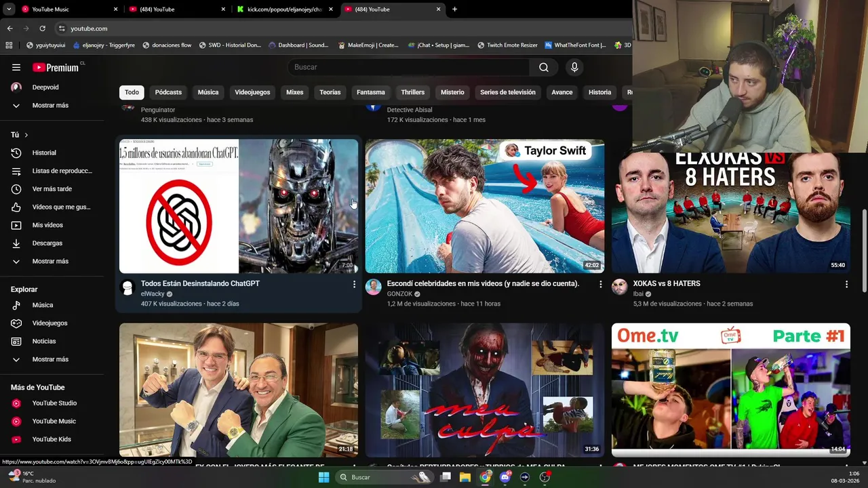Open WhatTheFont bookmark
868x488 pixels.
pyautogui.click(x=576, y=45)
